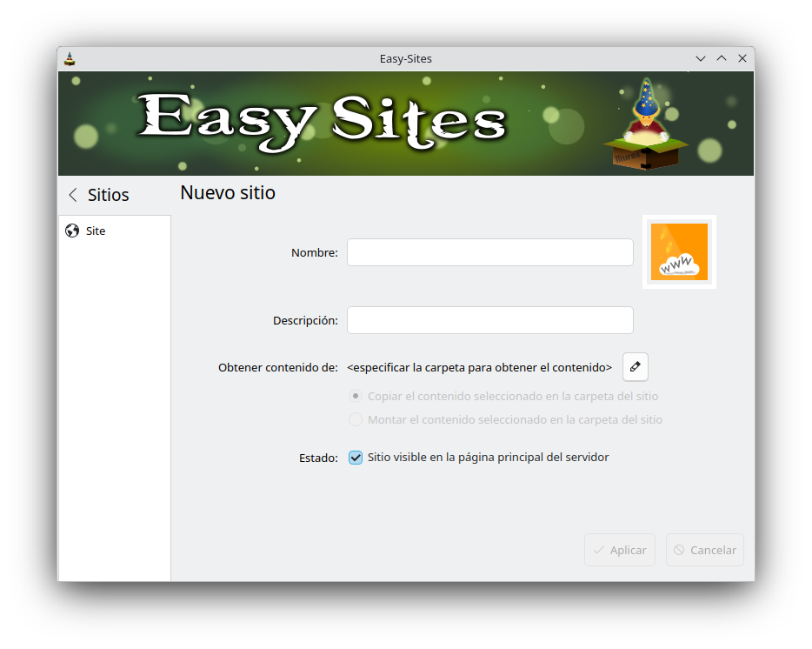This screenshot has width=812, height=649.
Task: Click the Easy-Sites icon in the titlebar
Action: pos(70,58)
